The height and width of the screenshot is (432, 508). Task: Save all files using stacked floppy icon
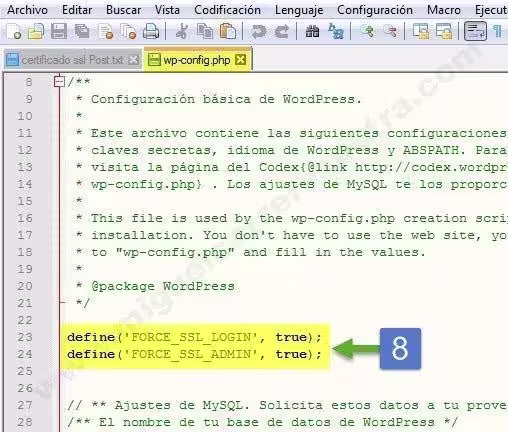pos(82,32)
